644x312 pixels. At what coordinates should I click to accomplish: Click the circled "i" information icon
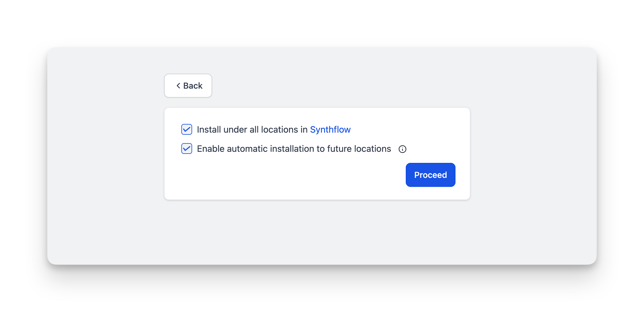[402, 149]
